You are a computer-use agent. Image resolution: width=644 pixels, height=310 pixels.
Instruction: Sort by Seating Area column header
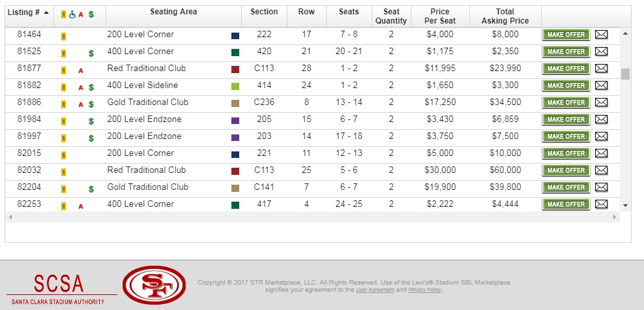pos(173,12)
